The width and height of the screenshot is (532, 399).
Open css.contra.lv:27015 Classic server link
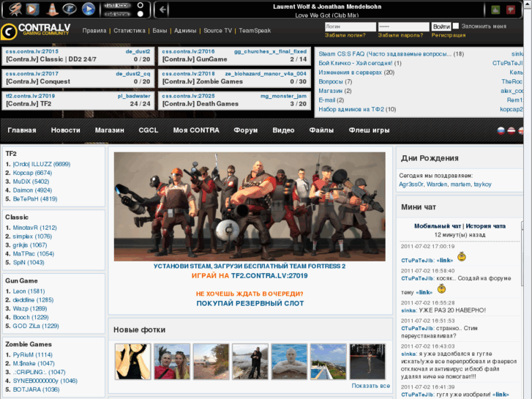32,51
